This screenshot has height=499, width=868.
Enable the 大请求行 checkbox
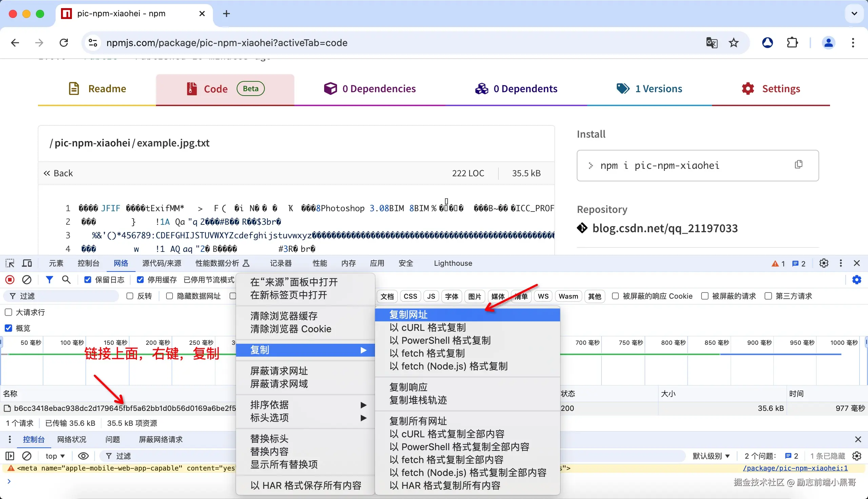click(x=8, y=312)
